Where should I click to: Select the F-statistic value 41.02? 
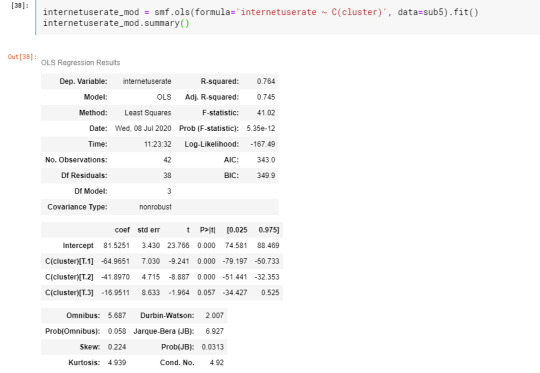click(x=266, y=113)
